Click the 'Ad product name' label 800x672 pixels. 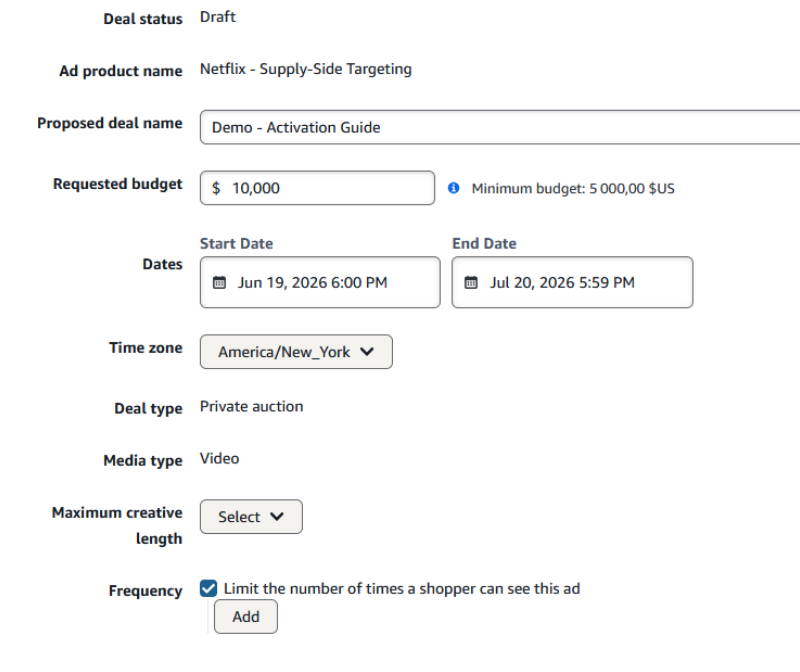(x=120, y=71)
